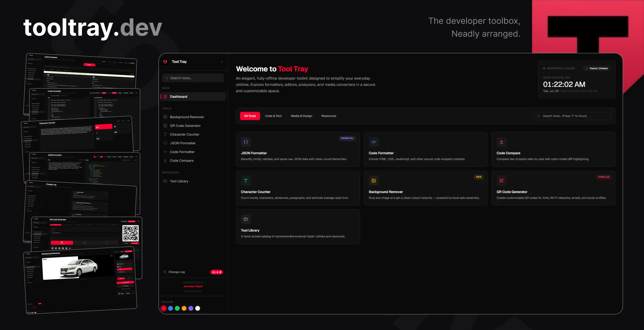Click the POPULAR badge

(x=604, y=177)
